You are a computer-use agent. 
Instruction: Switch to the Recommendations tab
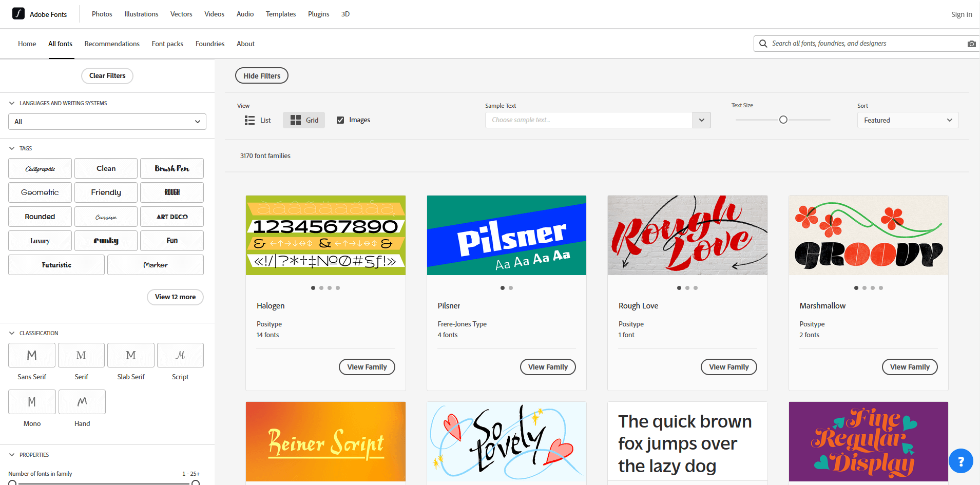(x=112, y=44)
